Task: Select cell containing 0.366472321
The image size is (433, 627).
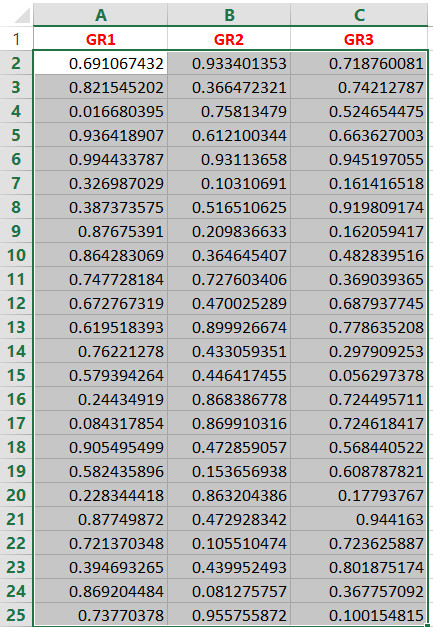Action: 229,87
